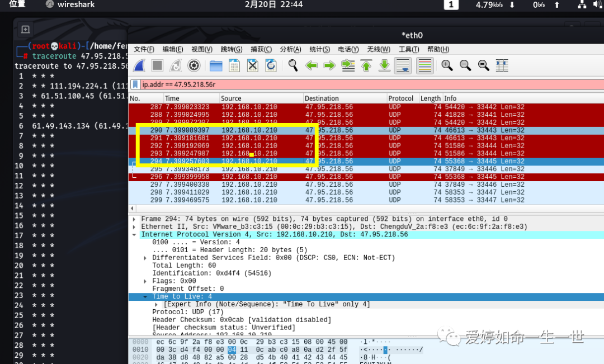The height and width of the screenshot is (364, 604).
Task: Click the network icon in top panel
Action: point(582,4)
